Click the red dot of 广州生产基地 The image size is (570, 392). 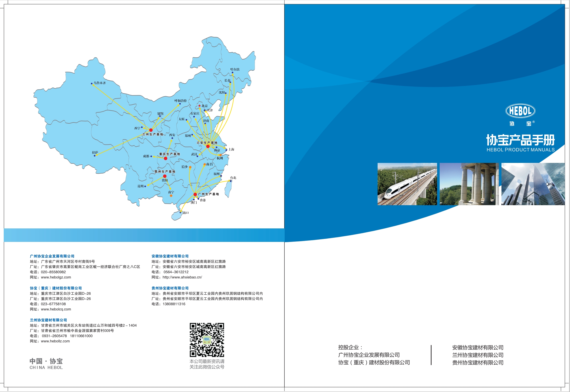(x=195, y=194)
